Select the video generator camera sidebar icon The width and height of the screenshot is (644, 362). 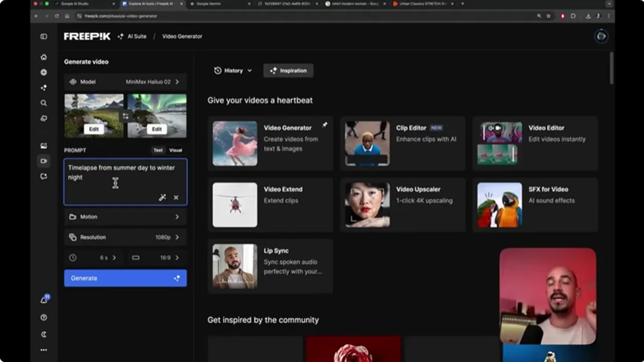click(44, 161)
